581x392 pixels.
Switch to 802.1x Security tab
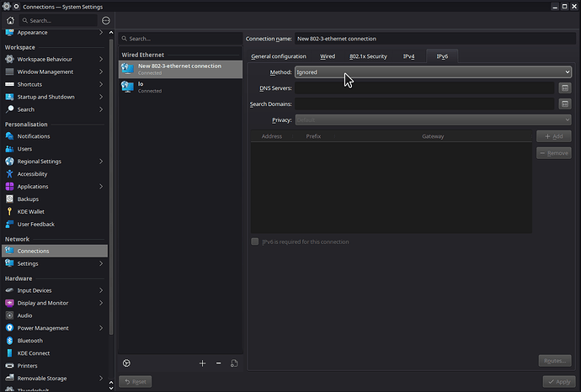click(368, 56)
